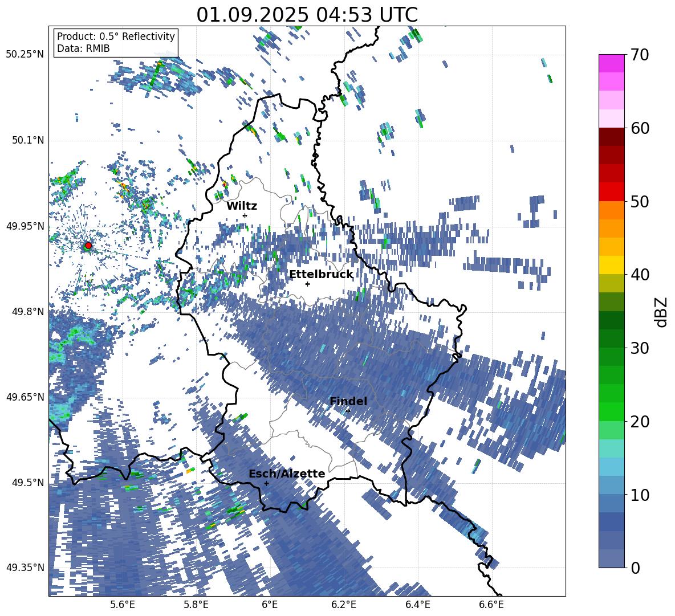Screen dimensions: 675x616
Task: Click the 'Data: RMIB' text
Action: click(x=83, y=48)
